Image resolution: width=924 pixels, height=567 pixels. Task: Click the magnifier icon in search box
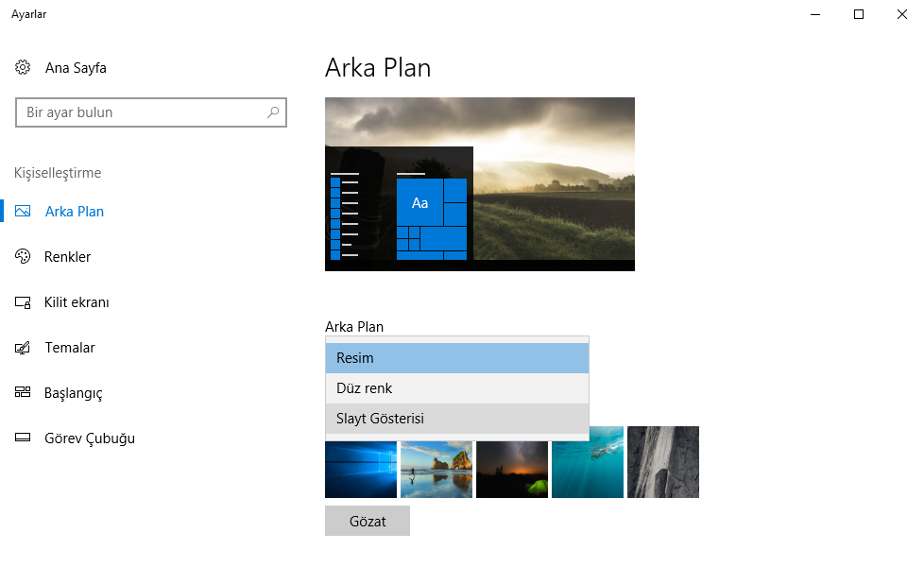pos(273,112)
